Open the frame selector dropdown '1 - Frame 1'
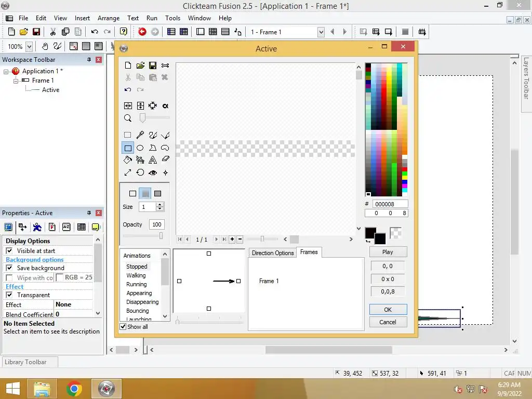Viewport: 532px width, 399px height. click(x=321, y=32)
